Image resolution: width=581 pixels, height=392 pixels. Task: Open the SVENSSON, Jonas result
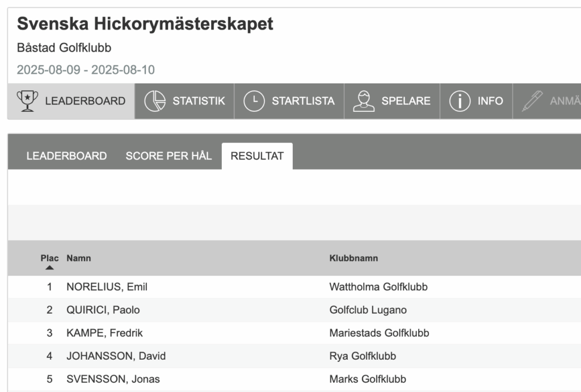[x=113, y=379]
